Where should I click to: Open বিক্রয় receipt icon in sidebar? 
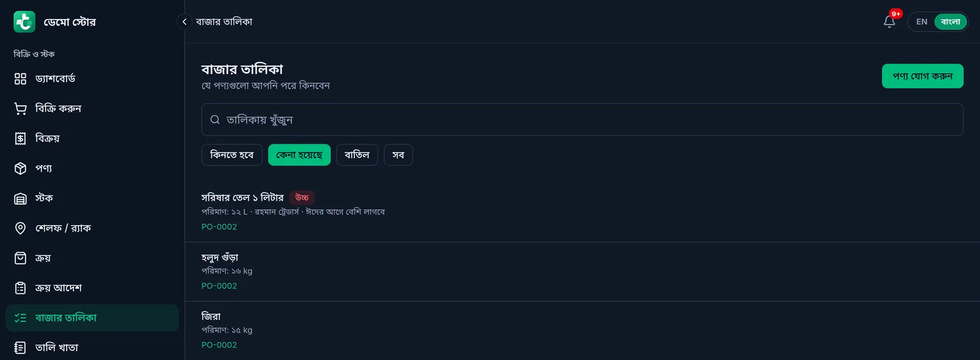pos(20,138)
